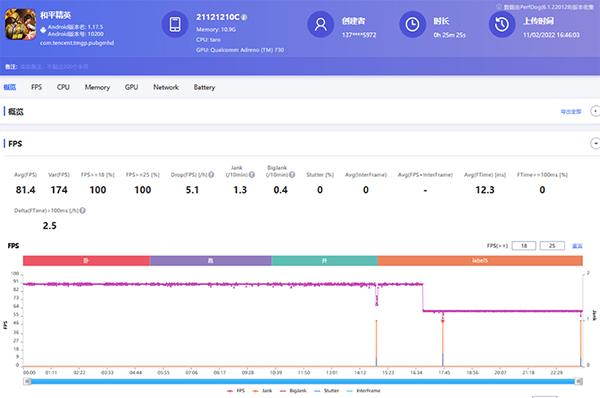Switch to the FPS tab
This screenshot has height=398, width=600.
tap(36, 87)
